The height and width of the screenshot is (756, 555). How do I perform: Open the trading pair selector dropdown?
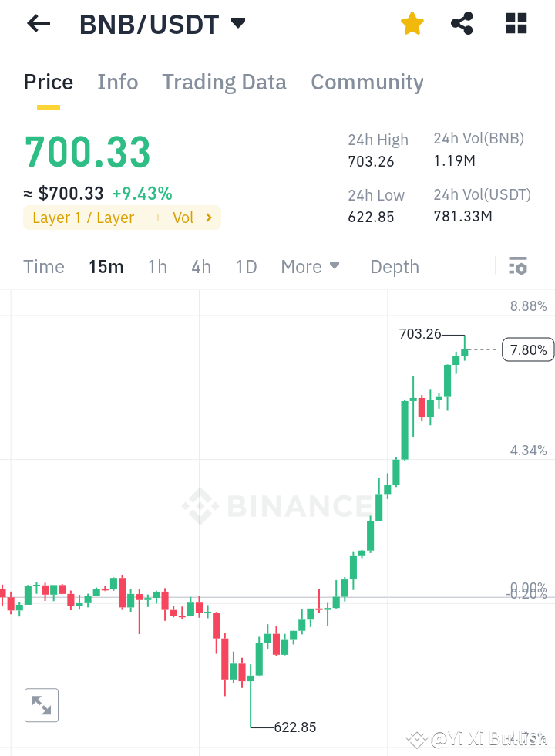pos(239,23)
